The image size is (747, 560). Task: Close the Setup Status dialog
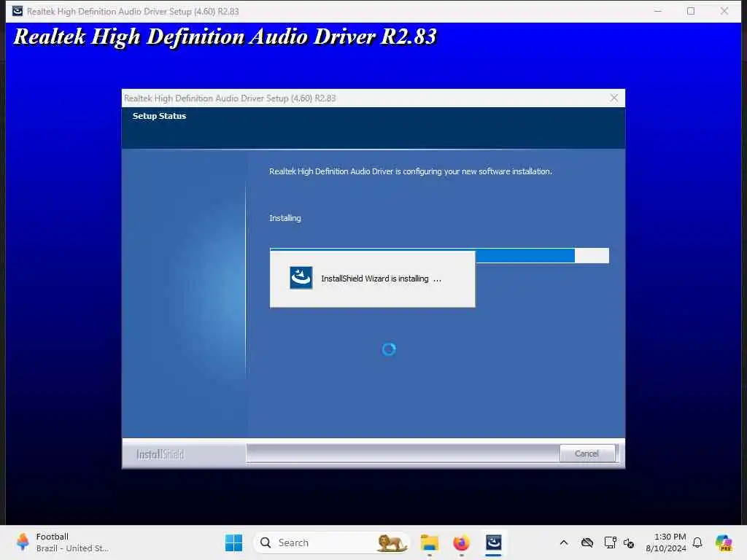pyautogui.click(x=614, y=98)
